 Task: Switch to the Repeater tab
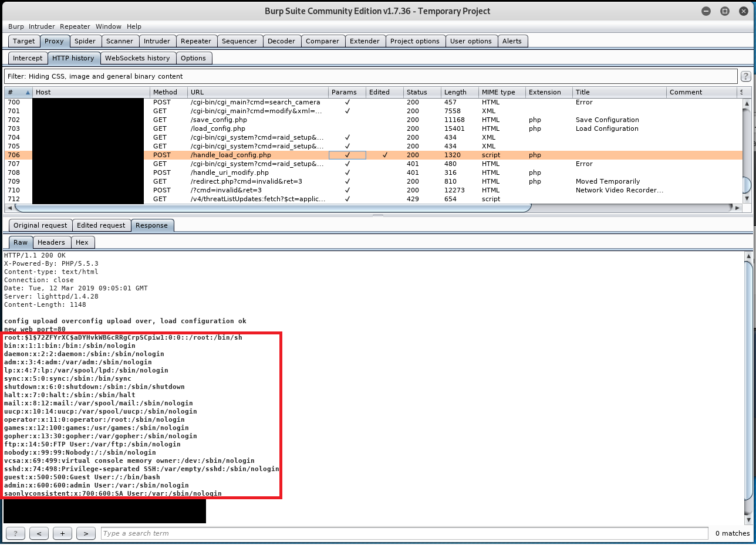196,41
